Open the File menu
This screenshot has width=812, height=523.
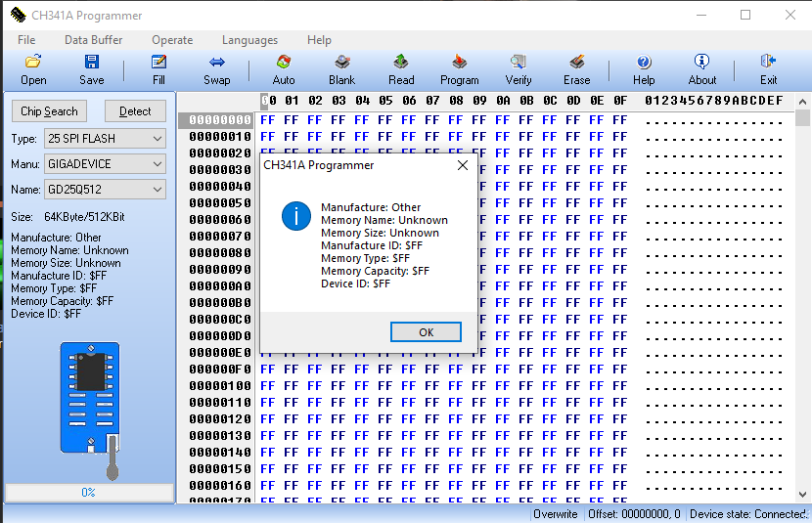click(x=26, y=40)
